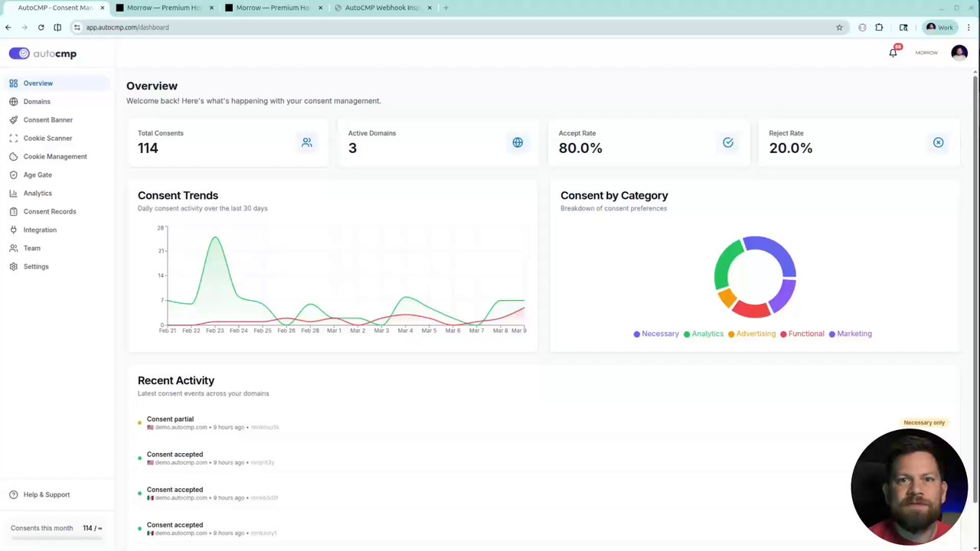980x551 pixels.
Task: Click the autocmp logo
Action: 43,54
